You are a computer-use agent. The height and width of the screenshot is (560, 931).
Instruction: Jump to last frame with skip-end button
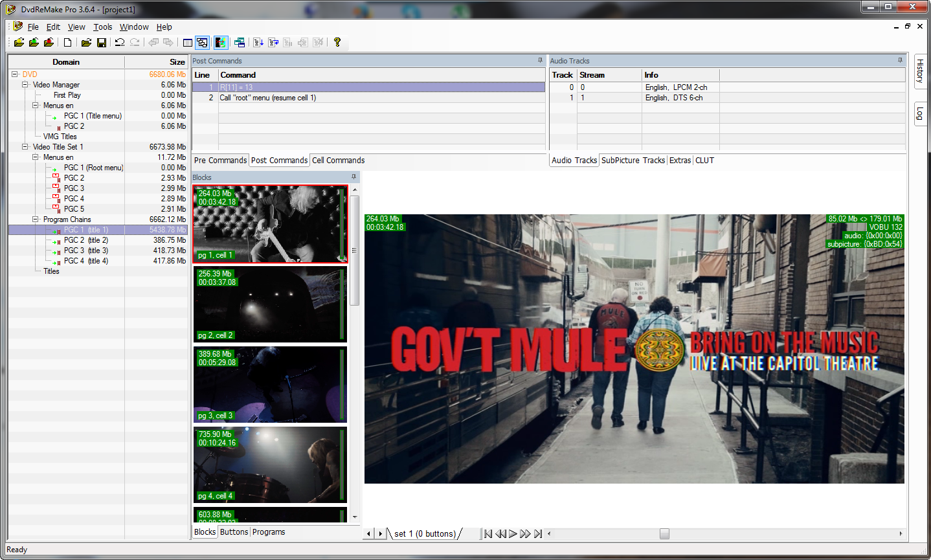pos(538,534)
